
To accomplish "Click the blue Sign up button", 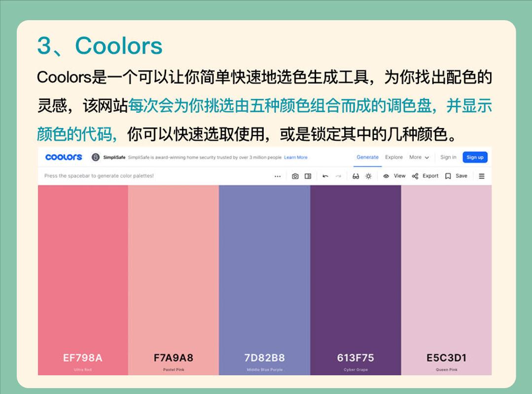I will point(475,157).
